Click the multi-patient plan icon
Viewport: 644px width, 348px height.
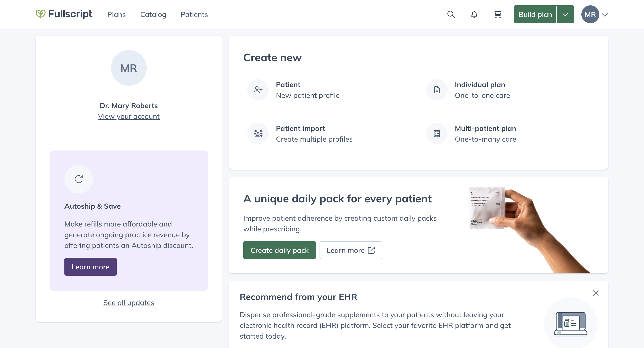coord(437,133)
